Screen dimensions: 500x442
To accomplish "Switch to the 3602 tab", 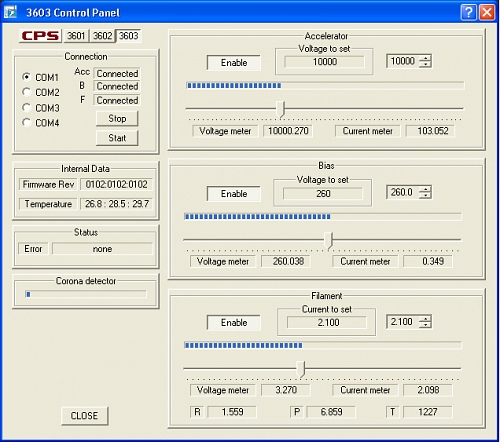I will coord(102,36).
